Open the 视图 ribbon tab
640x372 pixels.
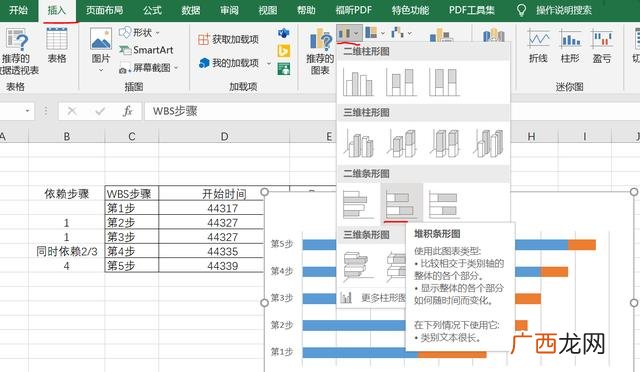[268, 10]
